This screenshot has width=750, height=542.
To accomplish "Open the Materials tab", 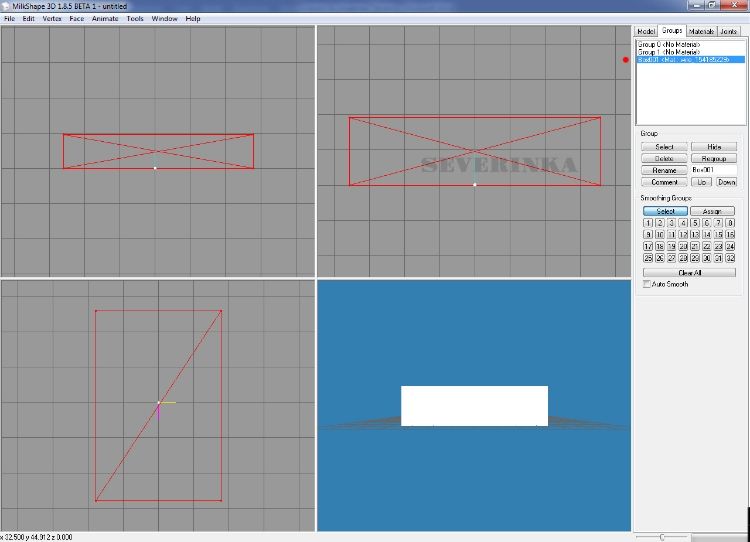I will (x=701, y=31).
